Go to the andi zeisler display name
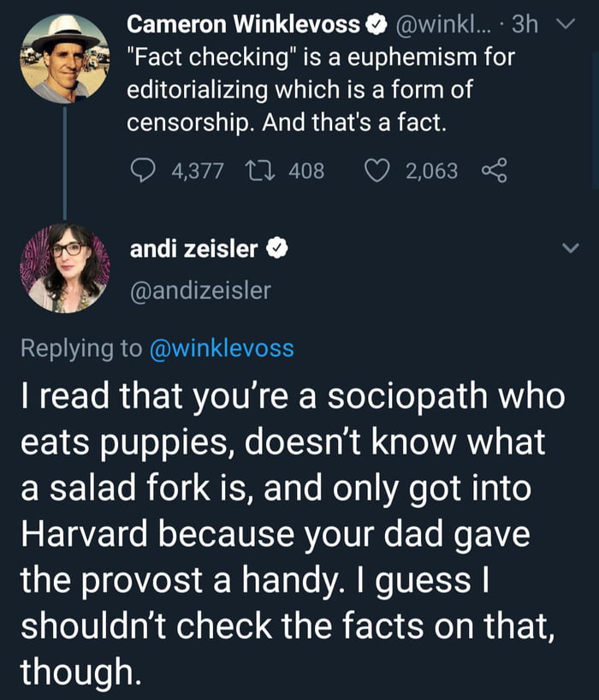This screenshot has width=599, height=700. [x=194, y=249]
